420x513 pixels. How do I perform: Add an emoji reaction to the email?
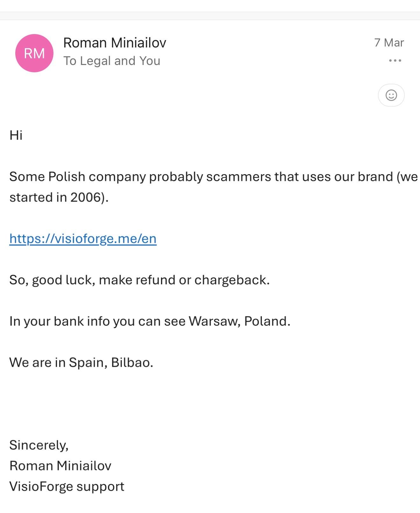[x=391, y=95]
